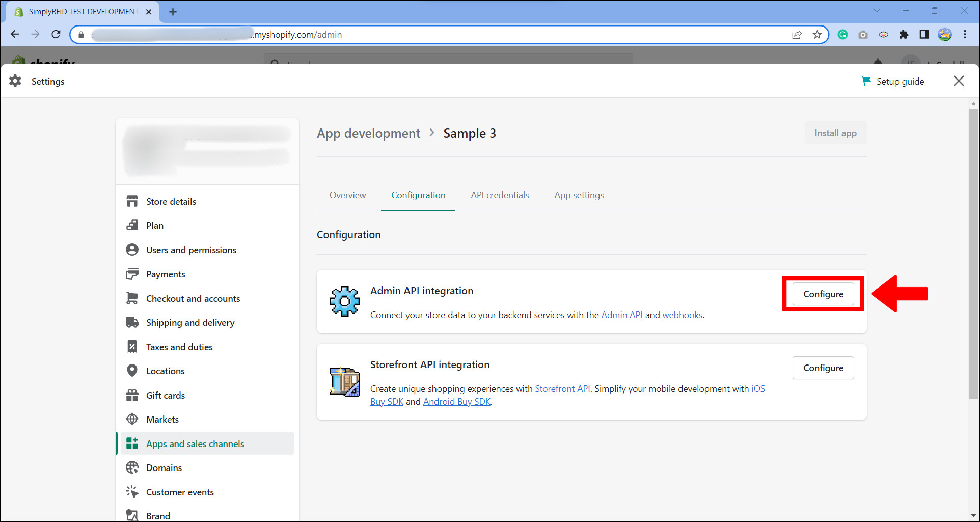The width and height of the screenshot is (980, 522).
Task: Open Store details settings
Action: pos(207,201)
